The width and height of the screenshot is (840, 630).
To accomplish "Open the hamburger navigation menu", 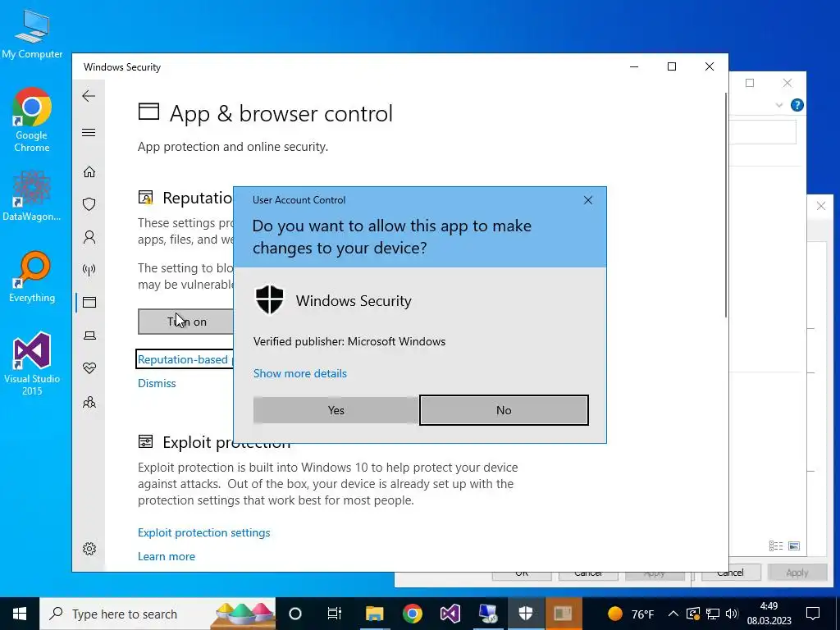I will click(89, 132).
